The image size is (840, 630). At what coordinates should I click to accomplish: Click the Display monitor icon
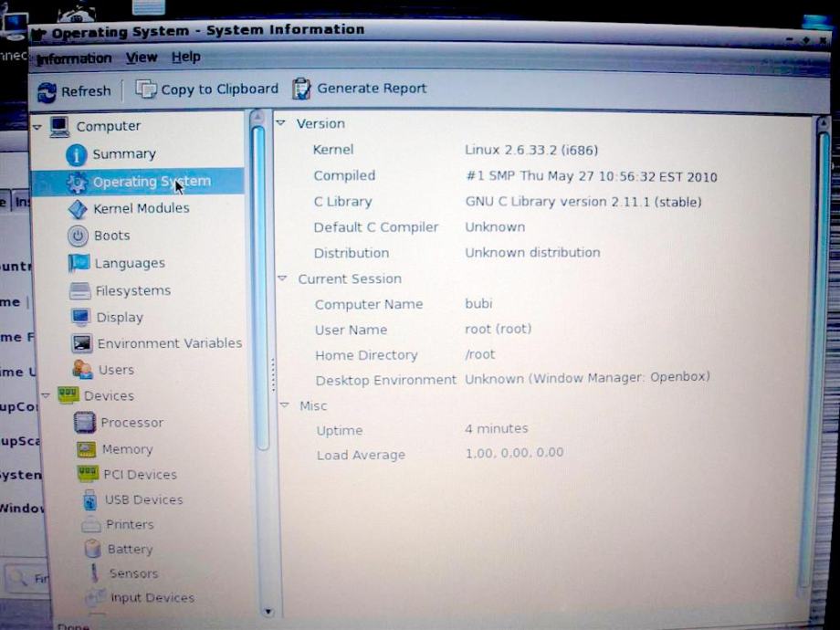(x=81, y=317)
